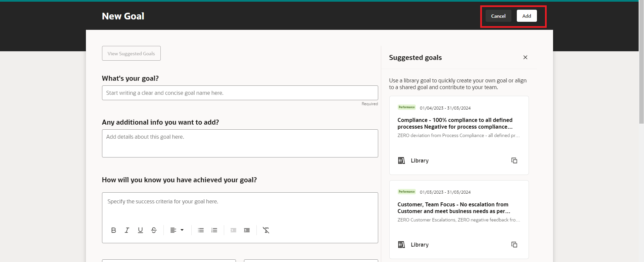Select the Performance badge on the Customer goal
This screenshot has width=644, height=262.
point(406,191)
